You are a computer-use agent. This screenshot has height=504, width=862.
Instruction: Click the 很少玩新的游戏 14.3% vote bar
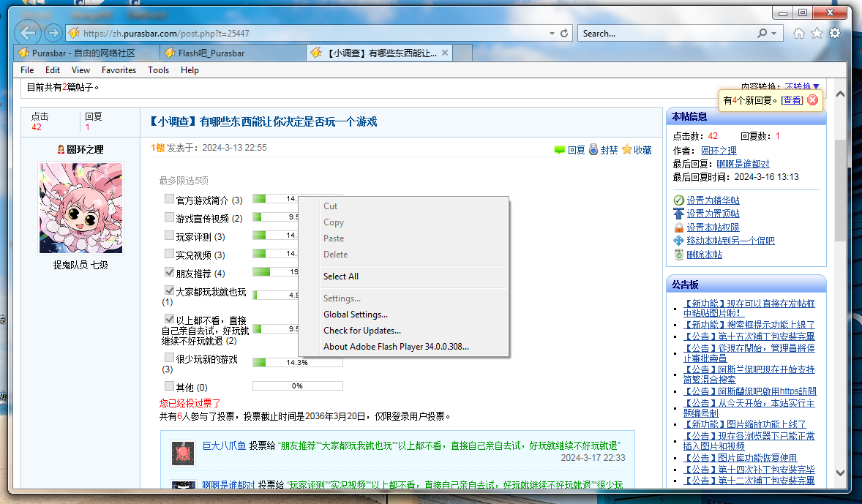(297, 362)
